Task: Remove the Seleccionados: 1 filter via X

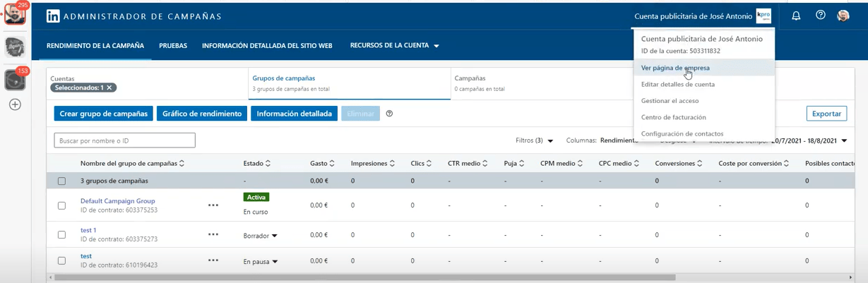Action: pyautogui.click(x=109, y=88)
